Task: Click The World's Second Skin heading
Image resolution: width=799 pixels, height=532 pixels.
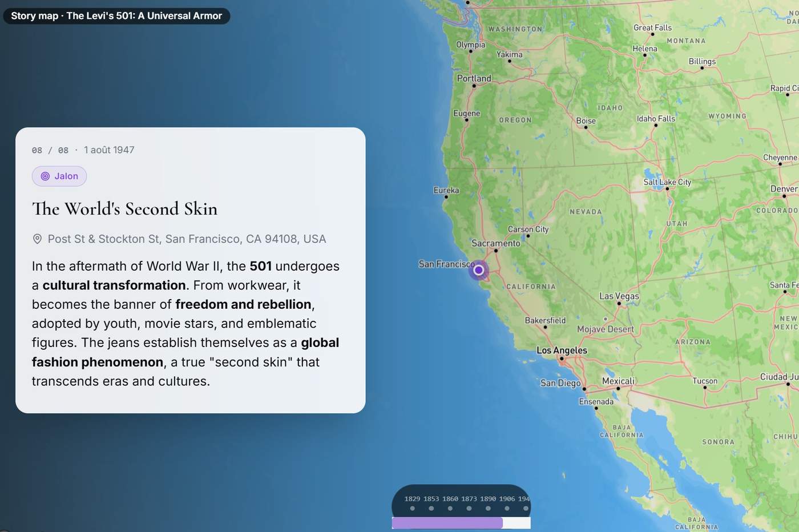Action: pyautogui.click(x=124, y=209)
